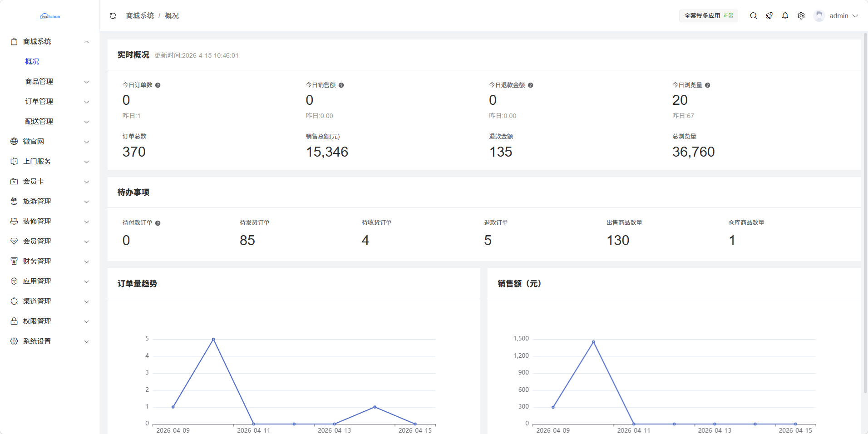The image size is (868, 434).
Task: Click the 全套餐多应用 status button
Action: click(708, 16)
